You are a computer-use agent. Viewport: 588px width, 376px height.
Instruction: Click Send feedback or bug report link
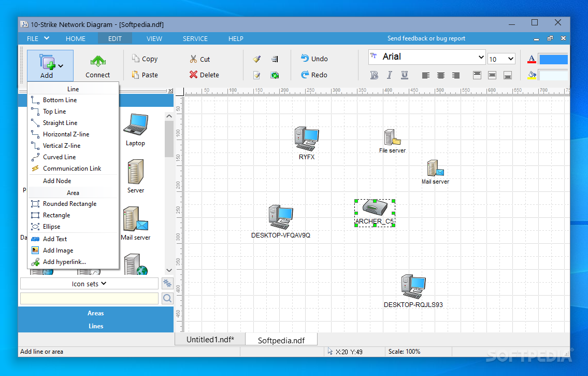pos(426,38)
